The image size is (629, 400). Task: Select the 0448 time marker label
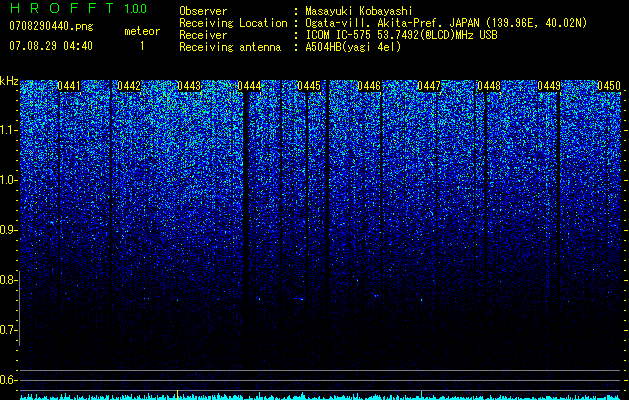[489, 86]
